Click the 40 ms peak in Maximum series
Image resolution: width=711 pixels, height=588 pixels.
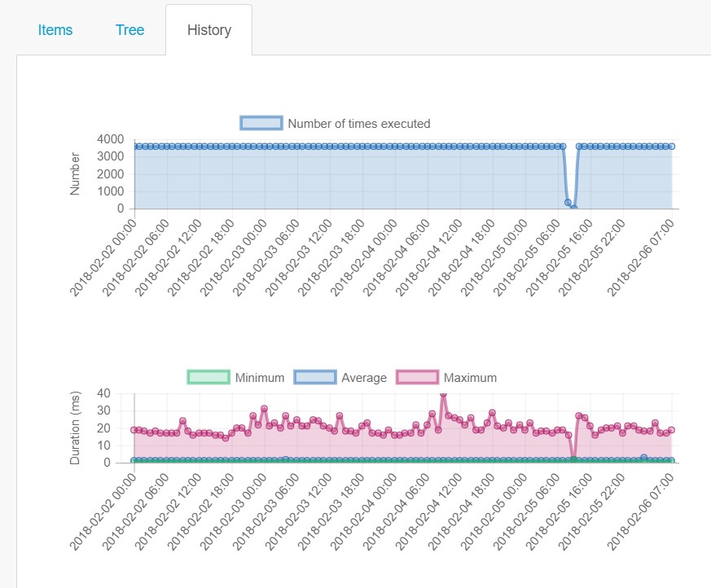pyautogui.click(x=444, y=394)
